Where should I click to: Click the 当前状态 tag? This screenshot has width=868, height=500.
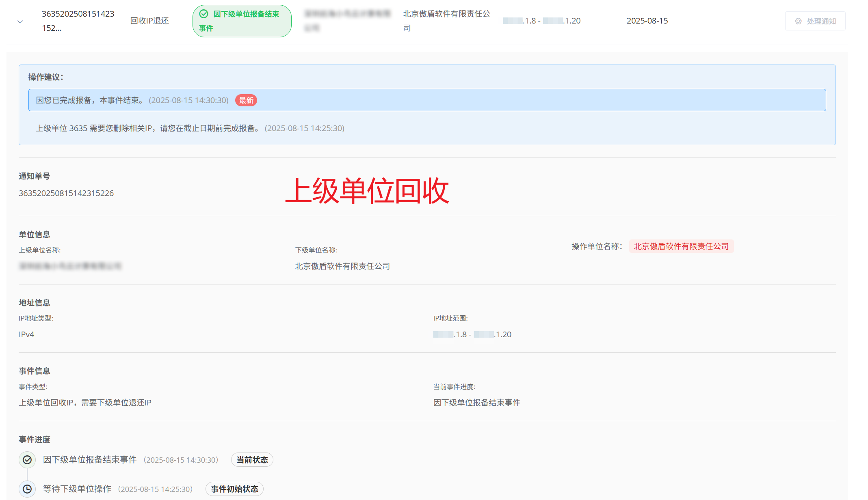[252, 460]
